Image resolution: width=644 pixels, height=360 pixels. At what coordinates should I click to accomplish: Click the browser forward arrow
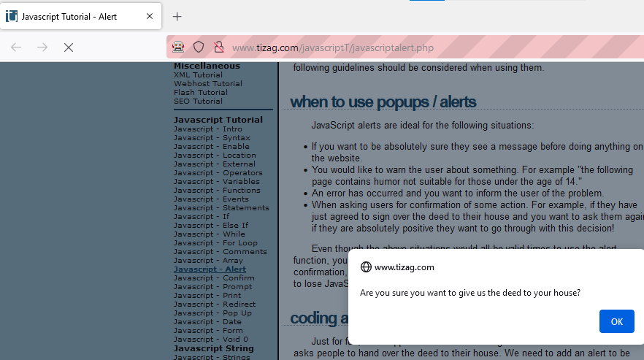[42, 47]
